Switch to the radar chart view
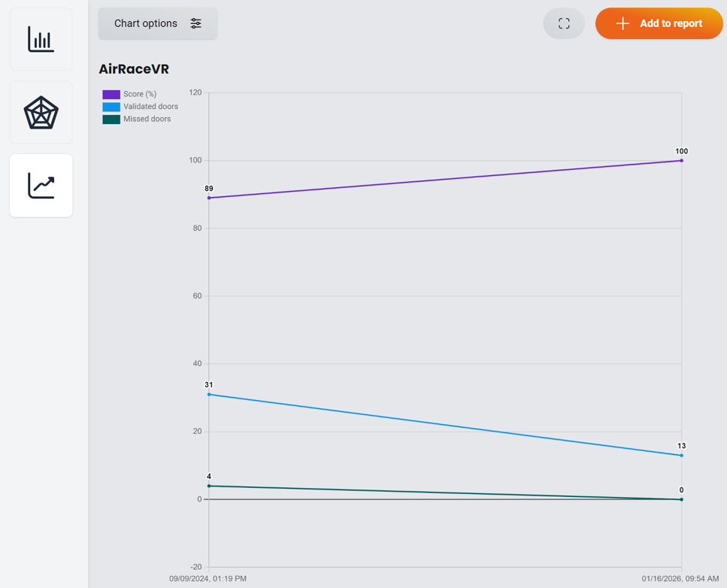The image size is (727, 588). (x=41, y=113)
